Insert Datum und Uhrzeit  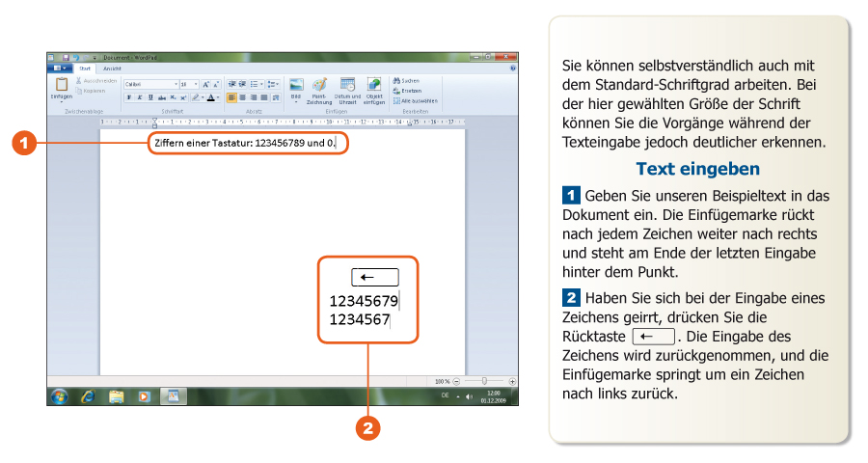(x=347, y=86)
